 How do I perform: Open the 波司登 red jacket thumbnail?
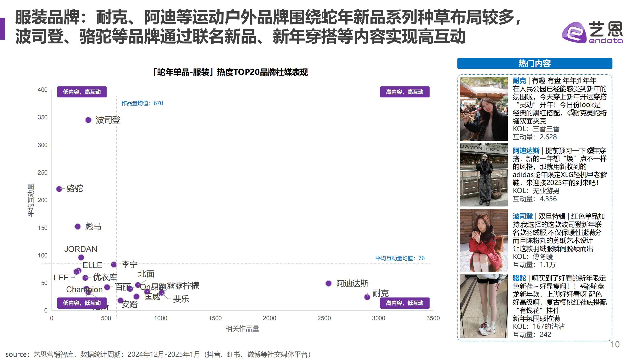point(484,240)
